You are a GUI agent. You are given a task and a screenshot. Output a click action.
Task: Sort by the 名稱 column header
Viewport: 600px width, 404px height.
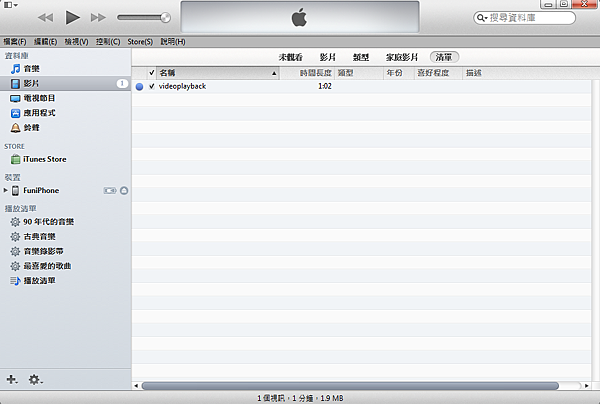[218, 73]
